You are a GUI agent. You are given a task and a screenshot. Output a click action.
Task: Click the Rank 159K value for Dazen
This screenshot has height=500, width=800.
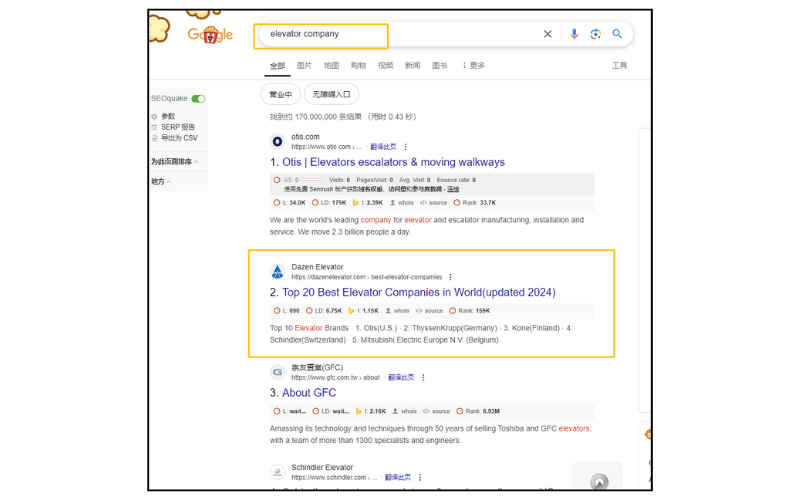point(470,311)
